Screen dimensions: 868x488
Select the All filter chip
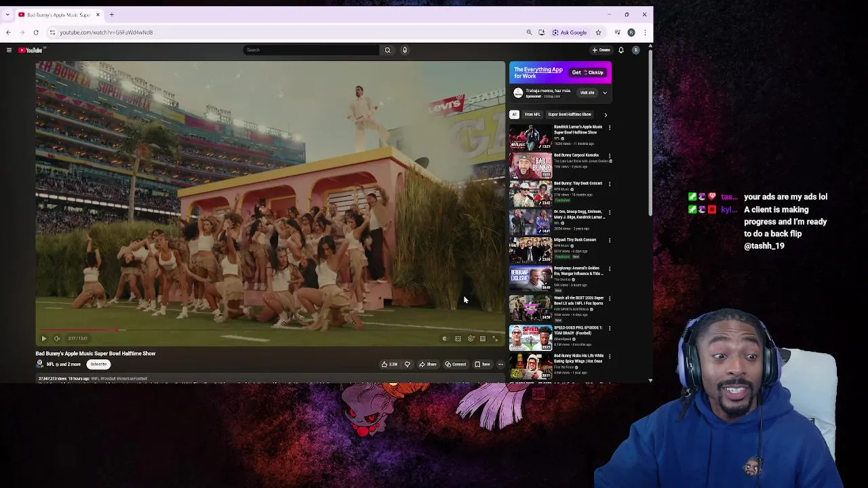click(515, 115)
